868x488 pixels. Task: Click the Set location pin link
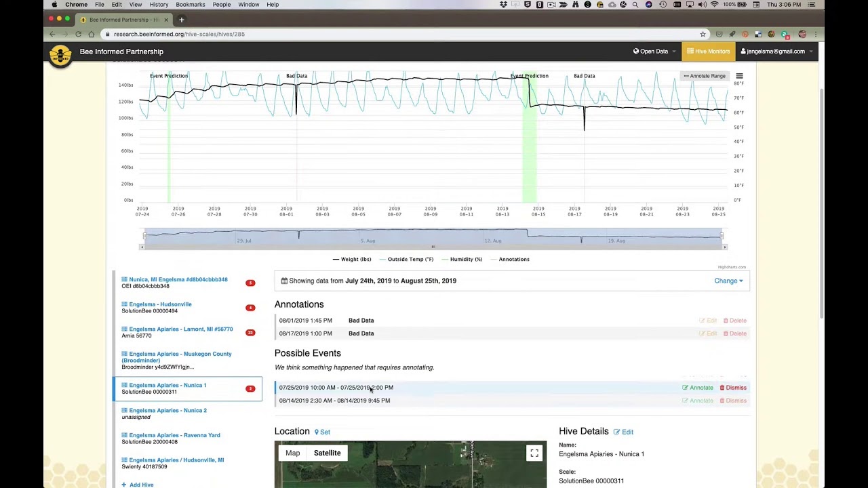pos(322,432)
